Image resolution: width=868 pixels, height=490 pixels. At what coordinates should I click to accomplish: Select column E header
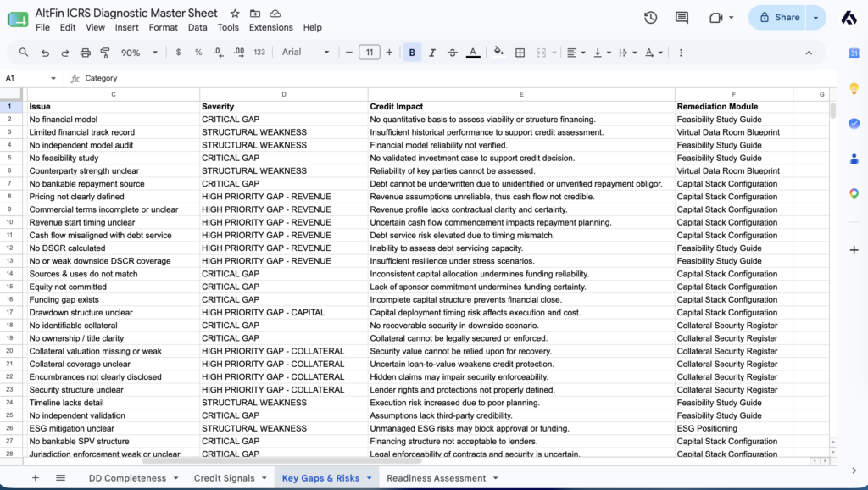tap(521, 94)
